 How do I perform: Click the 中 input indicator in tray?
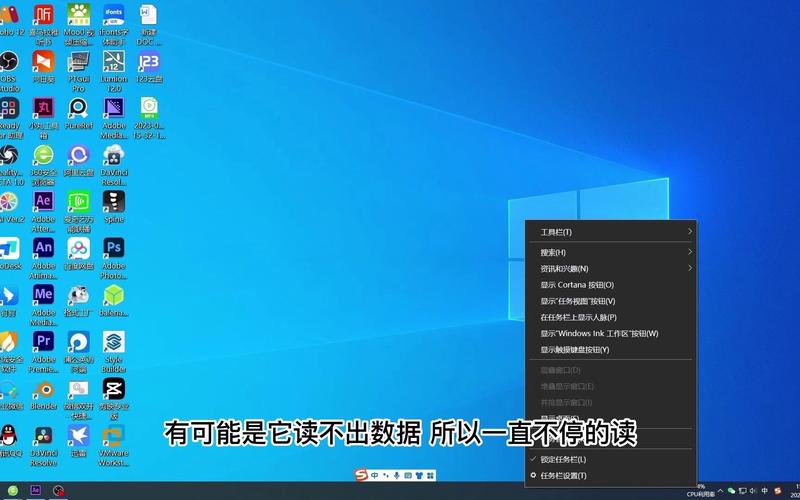765,491
